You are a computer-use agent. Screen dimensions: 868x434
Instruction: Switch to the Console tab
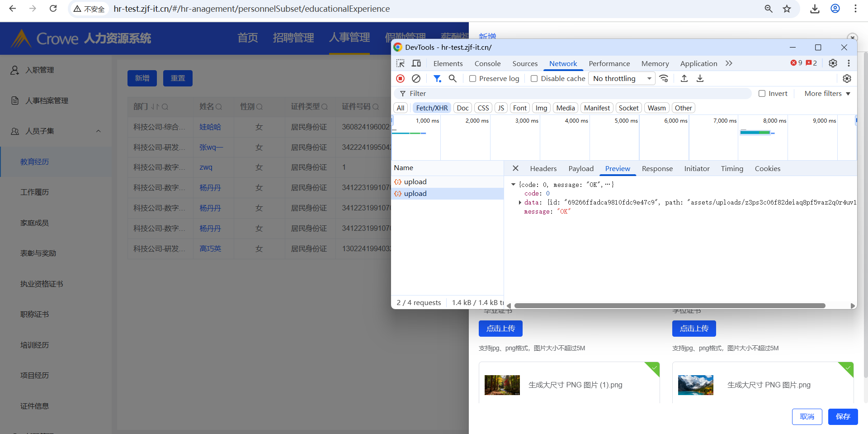(487, 64)
